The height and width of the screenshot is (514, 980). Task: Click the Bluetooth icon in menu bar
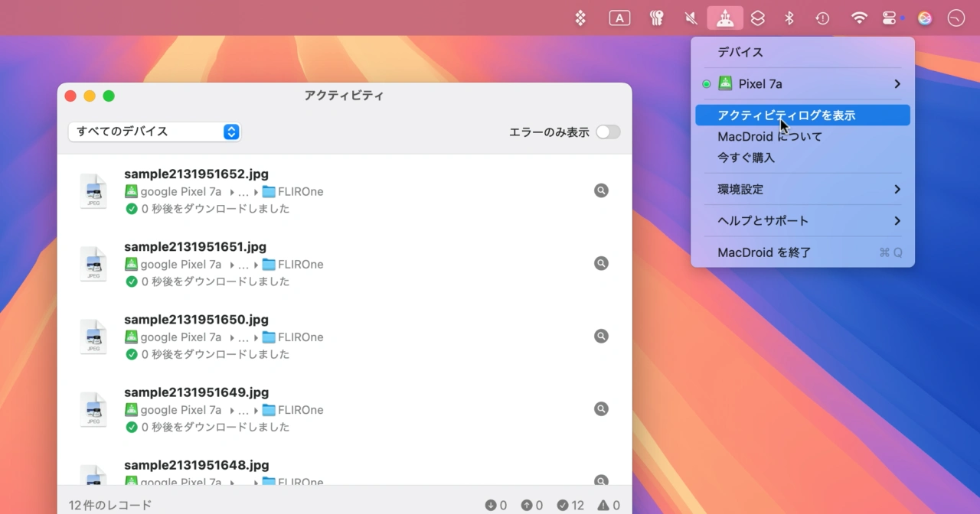click(789, 18)
